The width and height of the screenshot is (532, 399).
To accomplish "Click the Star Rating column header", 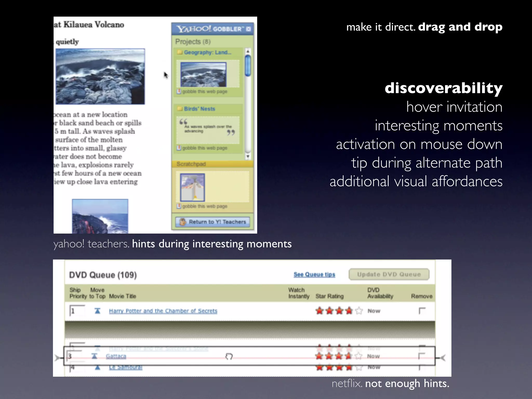I will pos(329,296).
